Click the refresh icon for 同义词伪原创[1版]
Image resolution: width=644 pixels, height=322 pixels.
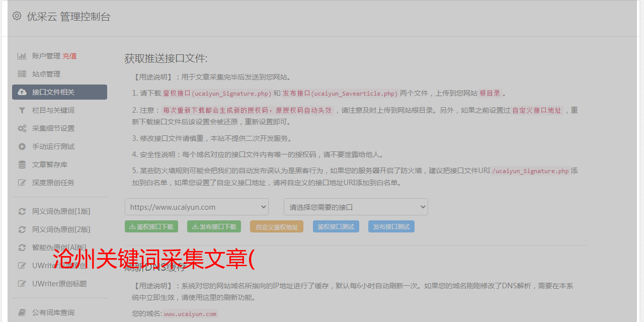[x=22, y=211]
